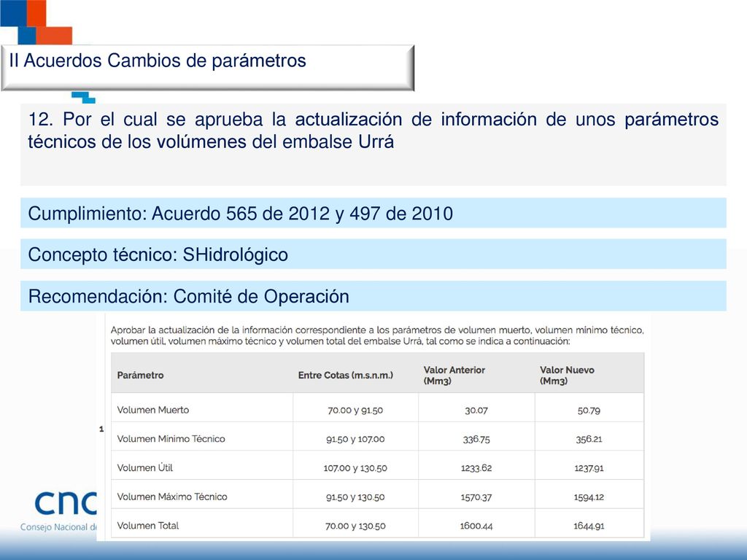Click the '70.00 y 91.50' cell

coord(355,411)
